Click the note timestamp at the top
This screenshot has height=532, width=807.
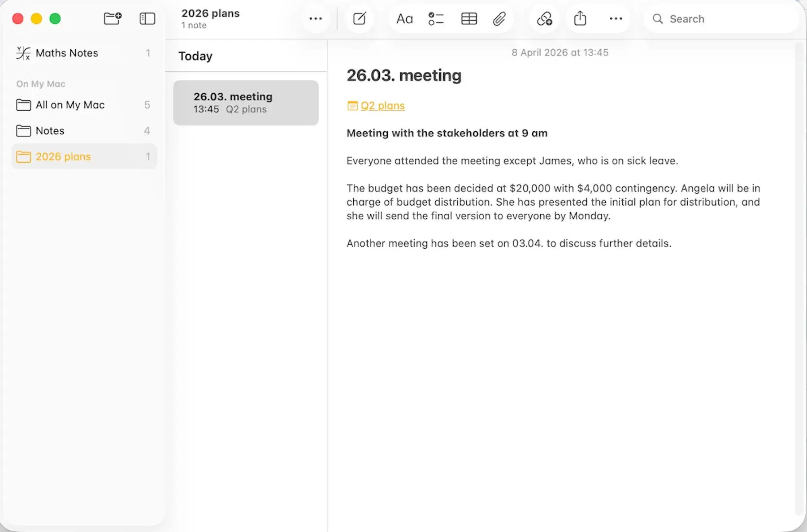[x=560, y=52]
